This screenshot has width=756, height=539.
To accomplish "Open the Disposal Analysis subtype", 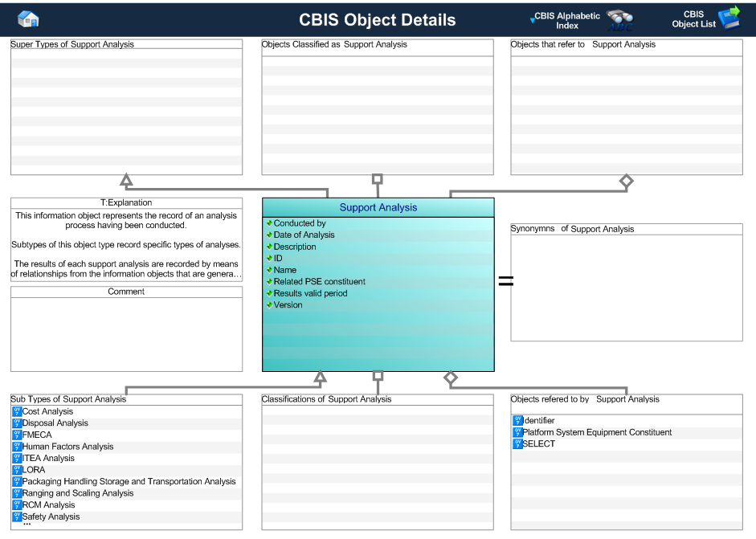I will (x=55, y=423).
